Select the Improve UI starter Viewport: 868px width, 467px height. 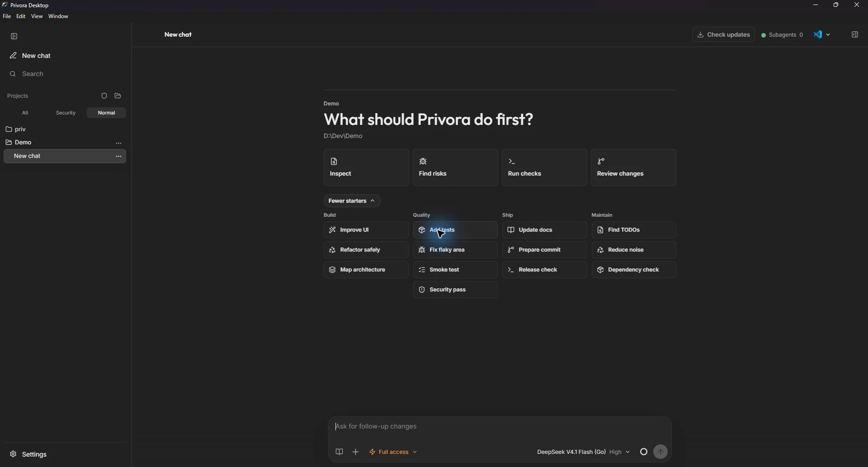[x=366, y=230]
